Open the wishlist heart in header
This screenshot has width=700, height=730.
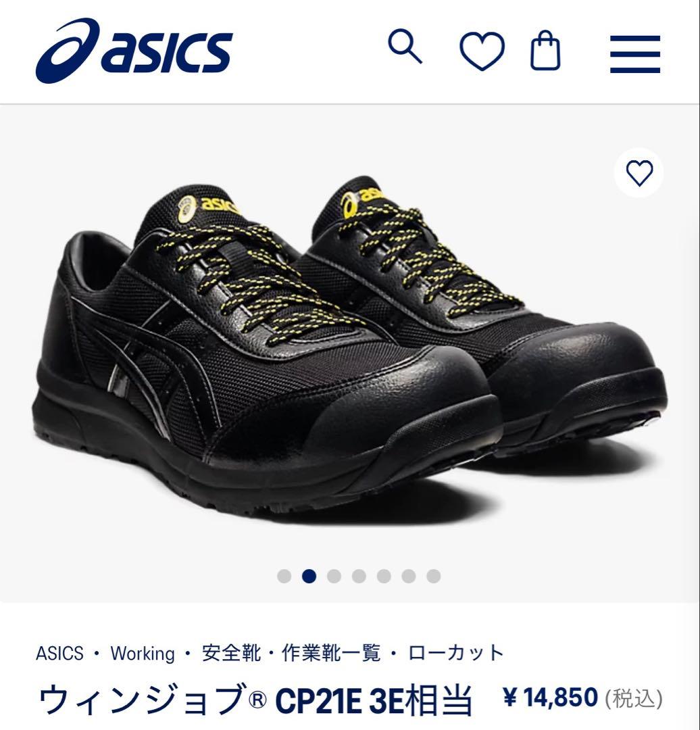482,51
